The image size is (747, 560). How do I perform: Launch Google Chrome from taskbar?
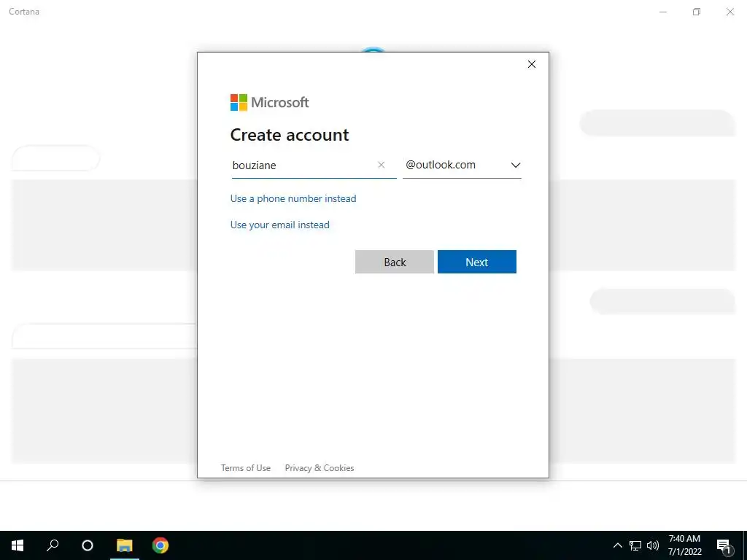click(160, 545)
